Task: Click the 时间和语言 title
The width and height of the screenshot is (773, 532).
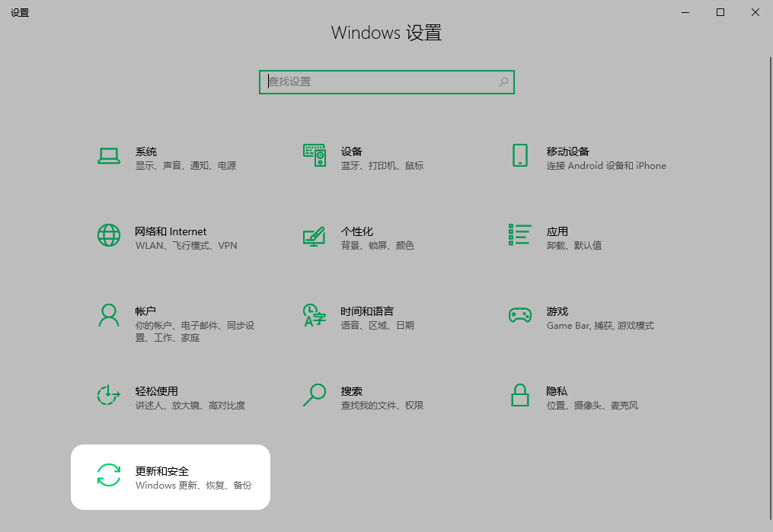Action: pyautogui.click(x=367, y=311)
